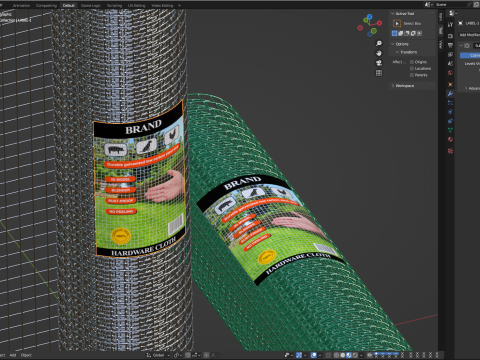Switch to the Game Logic workspace tab
This screenshot has width=480, height=360.
[91, 5]
